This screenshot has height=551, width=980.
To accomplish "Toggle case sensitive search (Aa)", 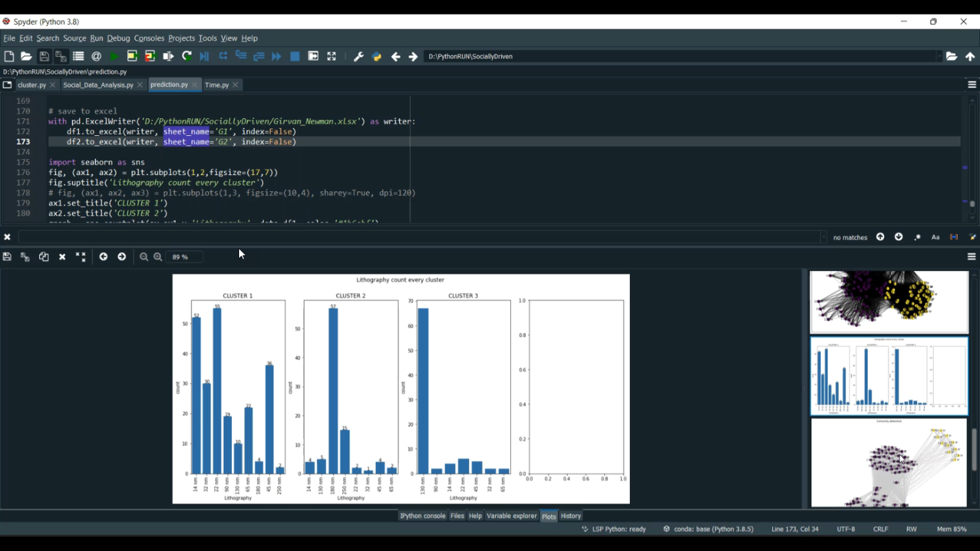I will [936, 238].
